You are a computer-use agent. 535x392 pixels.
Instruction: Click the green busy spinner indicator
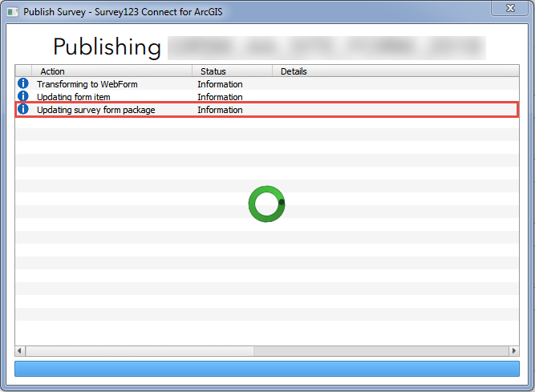pyautogui.click(x=267, y=204)
